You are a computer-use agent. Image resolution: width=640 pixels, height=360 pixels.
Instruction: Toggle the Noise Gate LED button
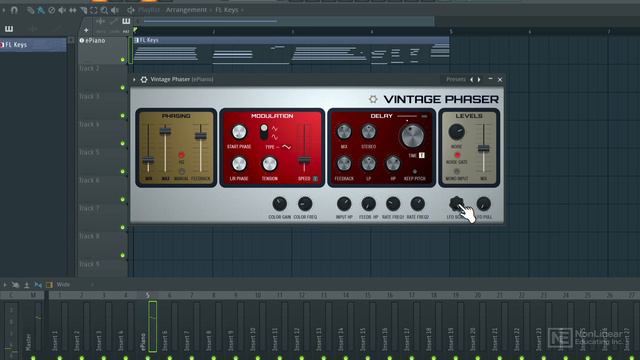(x=457, y=155)
